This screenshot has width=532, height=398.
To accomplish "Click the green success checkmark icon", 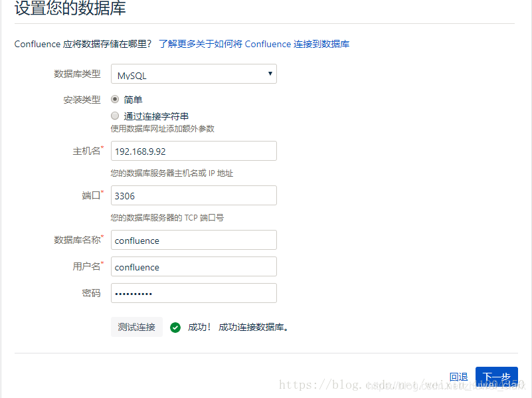I will click(x=175, y=328).
